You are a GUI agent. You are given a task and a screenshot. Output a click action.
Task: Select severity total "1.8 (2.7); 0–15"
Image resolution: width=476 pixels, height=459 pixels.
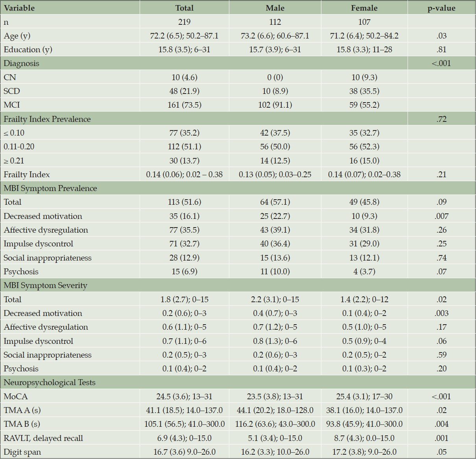pos(184,299)
